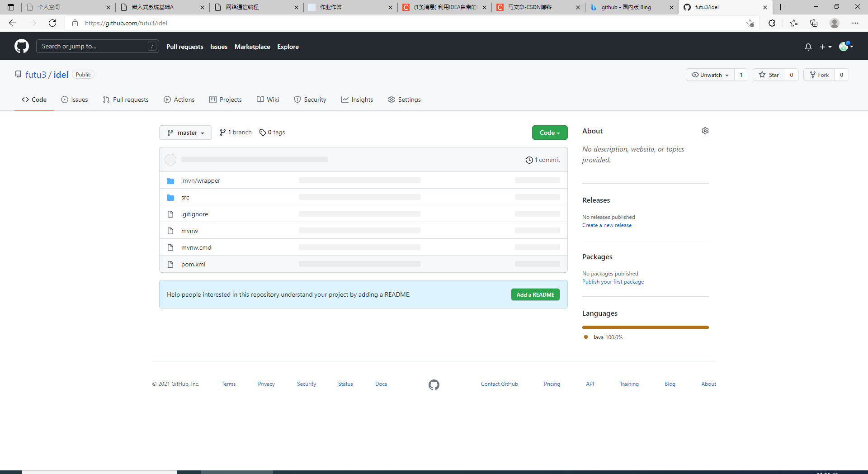View the 0 tags list
The width and height of the screenshot is (868, 474).
(272, 132)
